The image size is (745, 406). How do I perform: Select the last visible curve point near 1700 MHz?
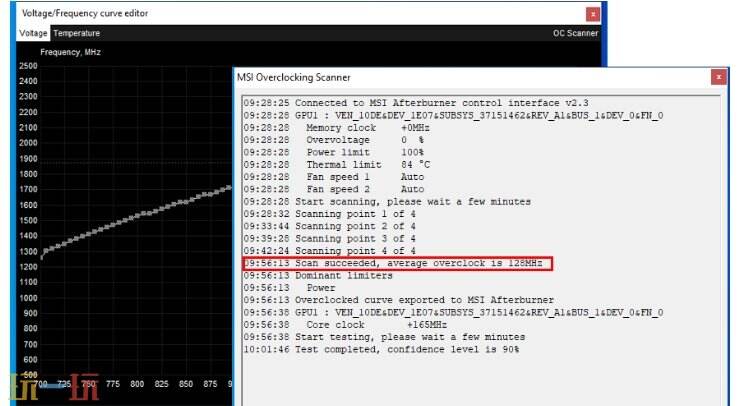tap(227, 187)
